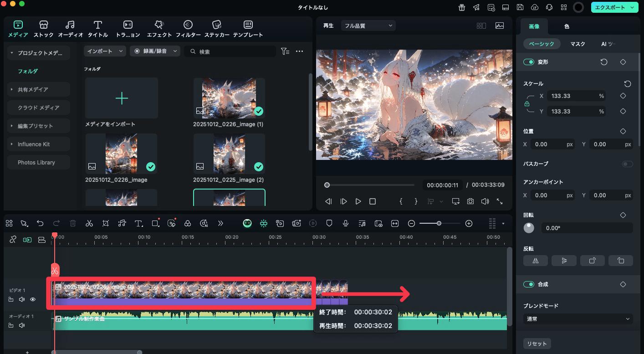644x354 pixels.
Task: Open the magnetic timeline link icon
Action: click(27, 239)
